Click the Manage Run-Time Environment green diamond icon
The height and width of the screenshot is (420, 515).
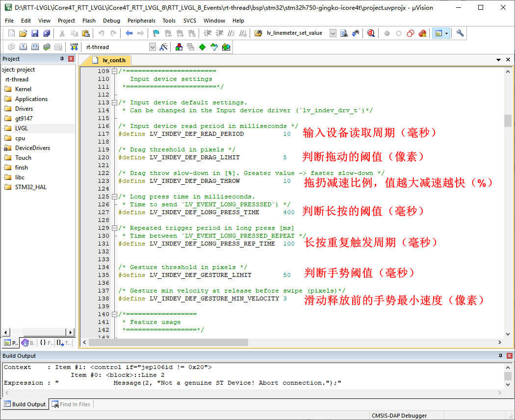click(x=202, y=47)
